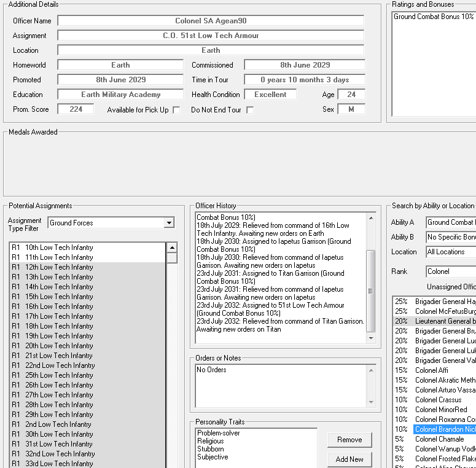Click the Orders or Notes scroll down arrow
This screenshot has width=476, height=468.
click(371, 402)
